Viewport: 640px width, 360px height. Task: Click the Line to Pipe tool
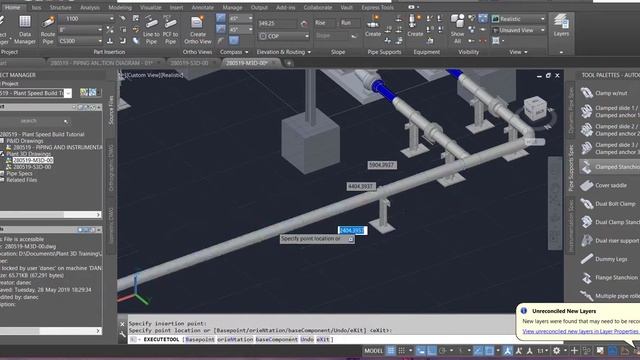click(x=151, y=29)
